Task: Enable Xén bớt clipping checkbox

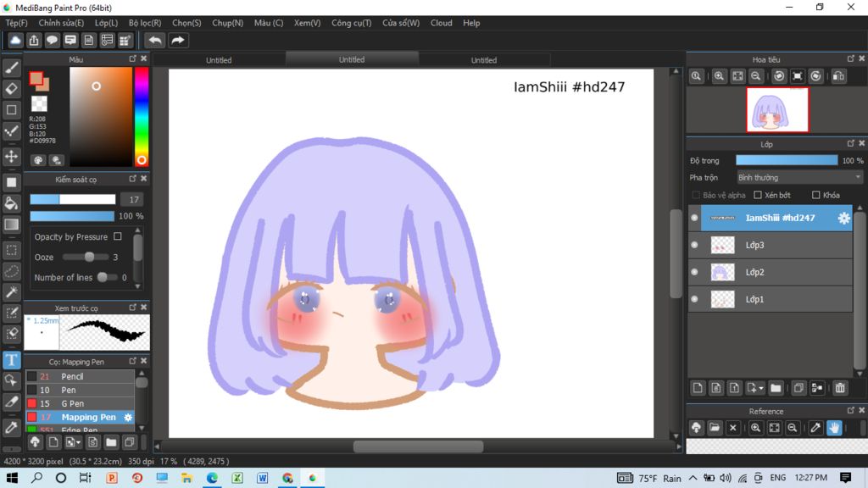Action: point(758,195)
